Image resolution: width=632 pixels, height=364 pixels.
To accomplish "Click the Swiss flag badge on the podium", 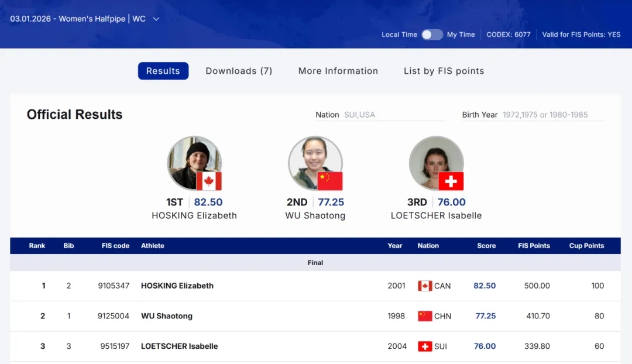I will [451, 181].
